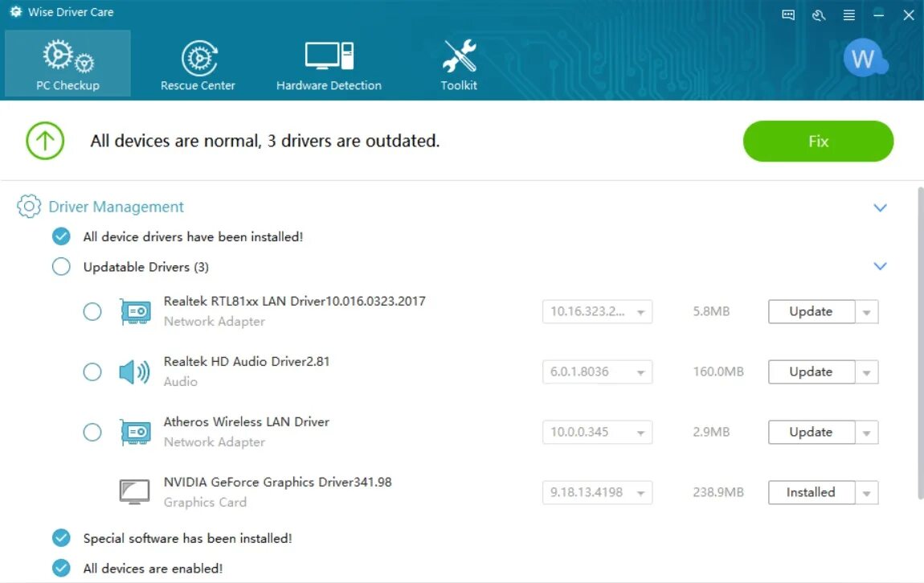Open version dropdown 6.0.1.8036
This screenshot has height=583, width=924.
(x=597, y=372)
